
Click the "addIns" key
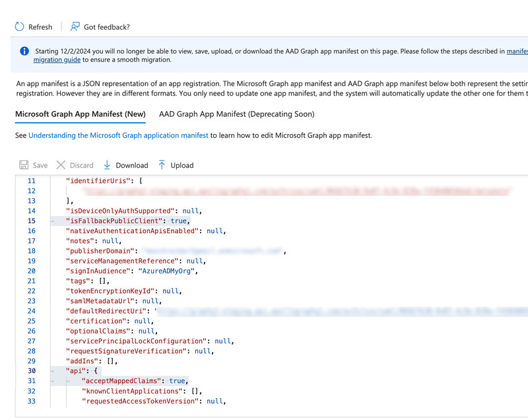(82, 361)
